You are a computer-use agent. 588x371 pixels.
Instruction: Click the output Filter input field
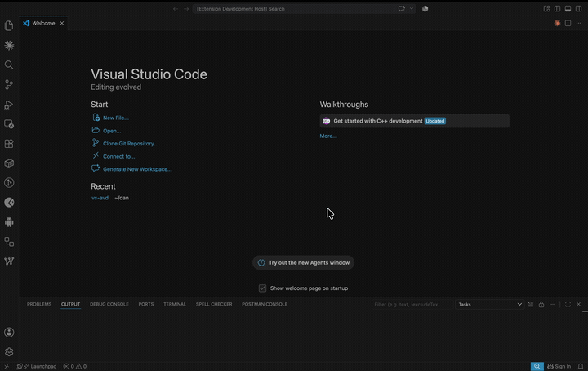point(412,305)
